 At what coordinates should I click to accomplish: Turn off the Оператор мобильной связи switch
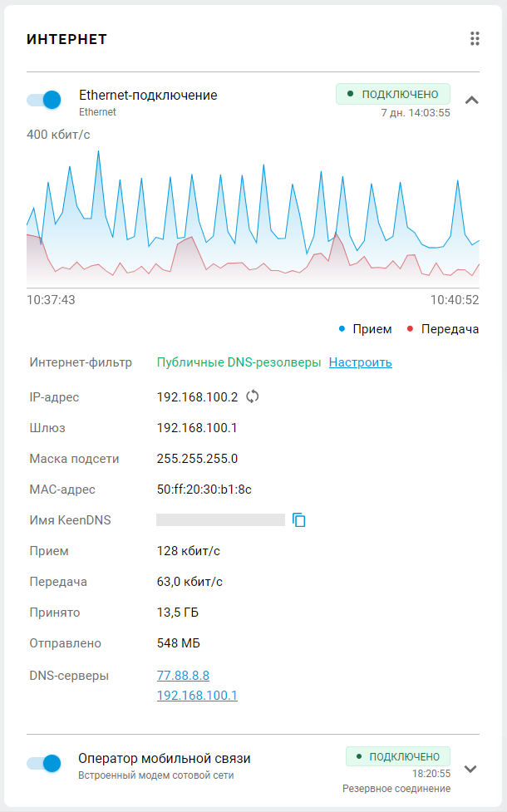(44, 763)
